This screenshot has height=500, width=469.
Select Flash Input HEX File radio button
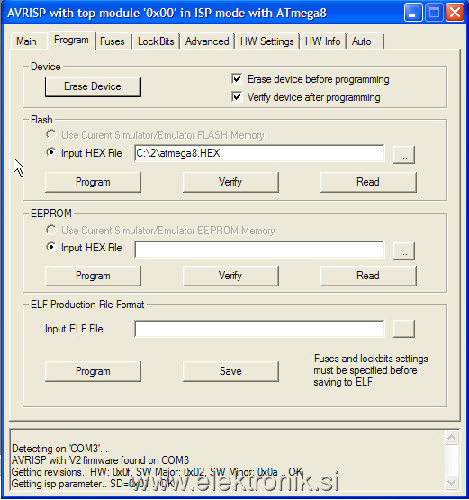[51, 153]
